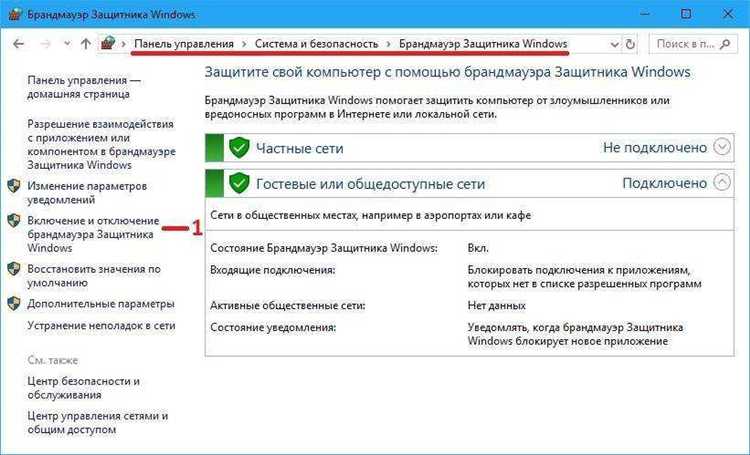
Task: Open 'Центр управления сетями и общим доступом'
Action: pyautogui.click(x=98, y=422)
